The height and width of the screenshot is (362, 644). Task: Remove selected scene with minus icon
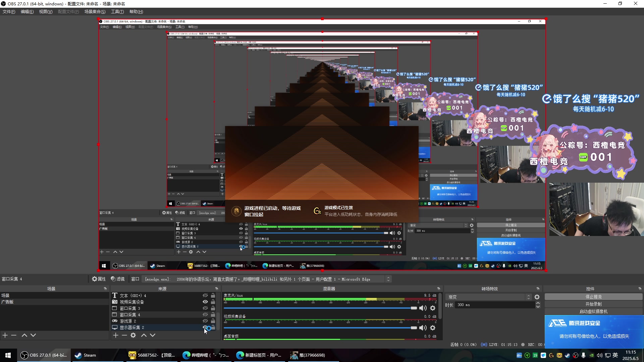click(14, 335)
